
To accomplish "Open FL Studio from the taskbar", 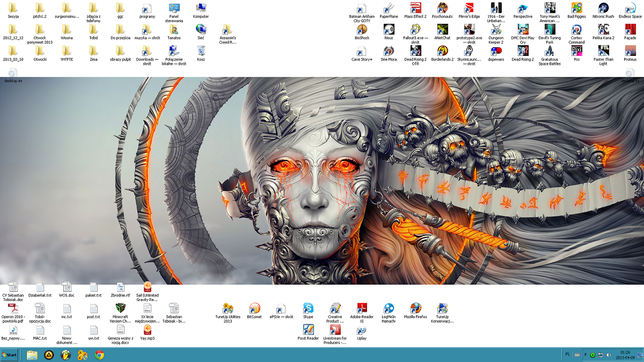I will click(x=65, y=354).
